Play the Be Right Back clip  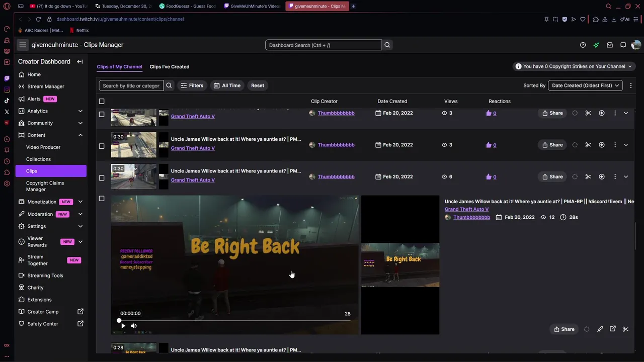(x=123, y=326)
